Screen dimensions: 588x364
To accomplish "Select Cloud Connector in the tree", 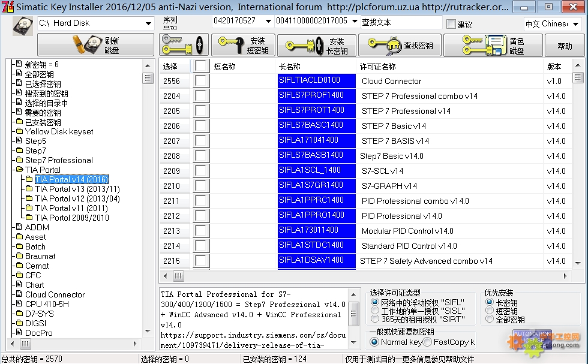I will pos(55,294).
